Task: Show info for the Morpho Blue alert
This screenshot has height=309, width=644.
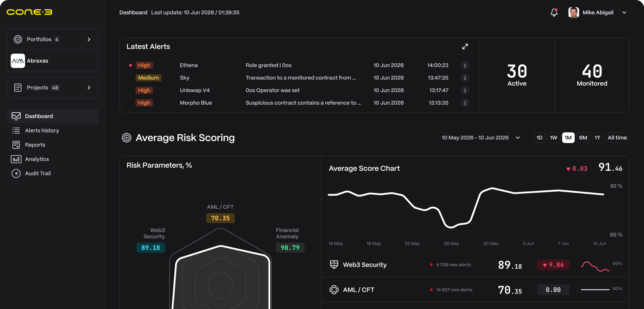Action: (x=465, y=103)
